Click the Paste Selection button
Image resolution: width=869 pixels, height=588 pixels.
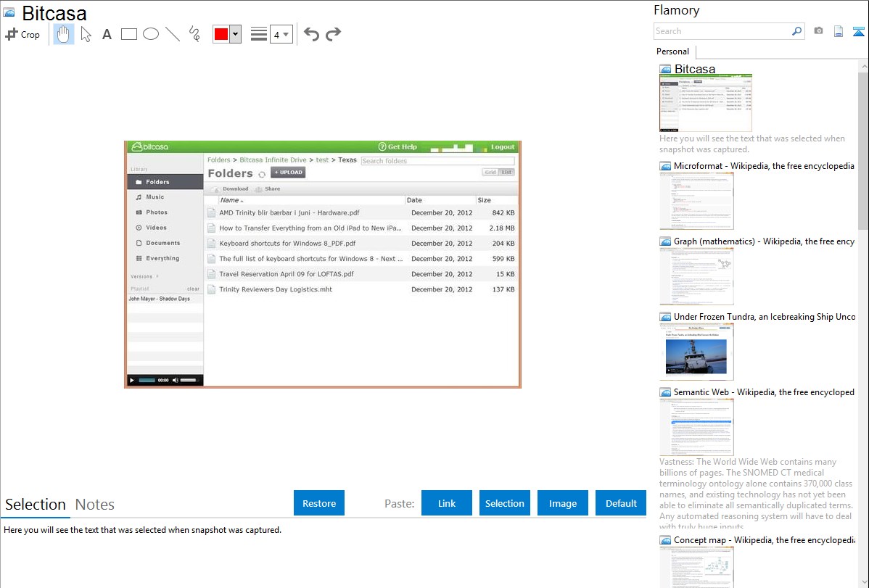pyautogui.click(x=504, y=503)
